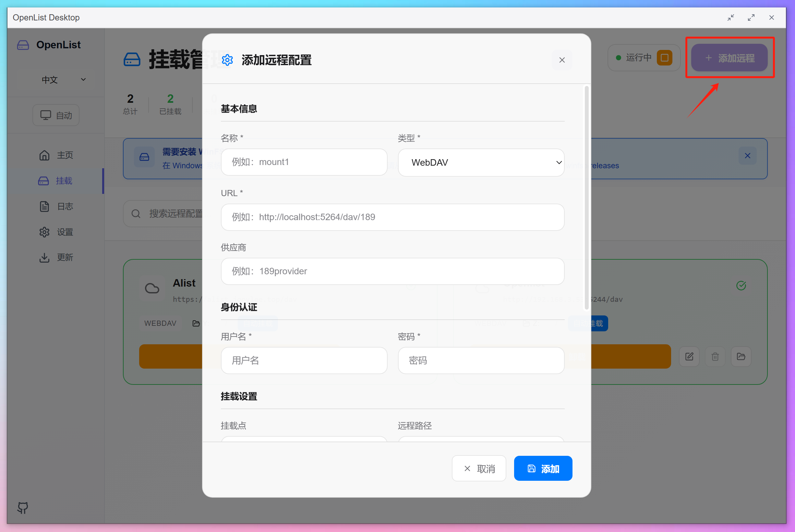
Task: Click the green status checkmark on the card
Action: tap(741, 285)
